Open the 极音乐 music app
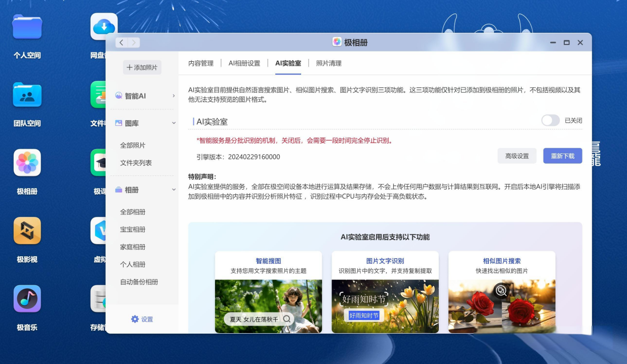The image size is (627, 364). pyautogui.click(x=27, y=299)
